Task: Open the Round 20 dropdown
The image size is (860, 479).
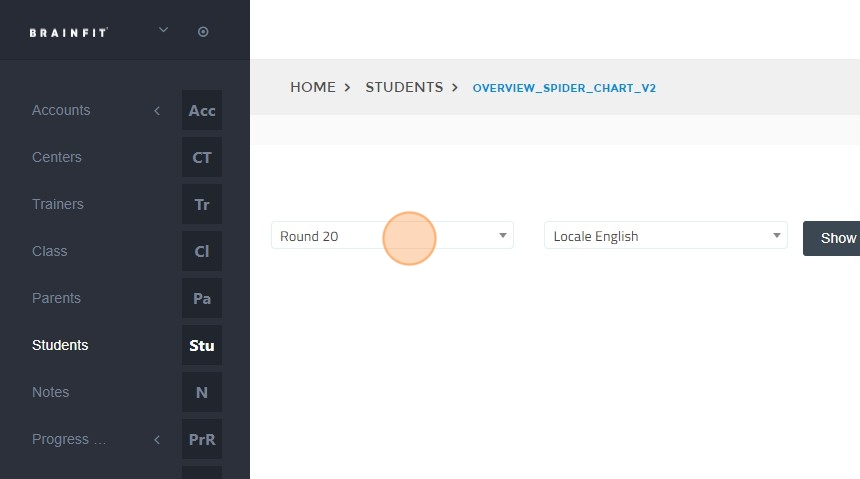Action: pyautogui.click(x=392, y=235)
